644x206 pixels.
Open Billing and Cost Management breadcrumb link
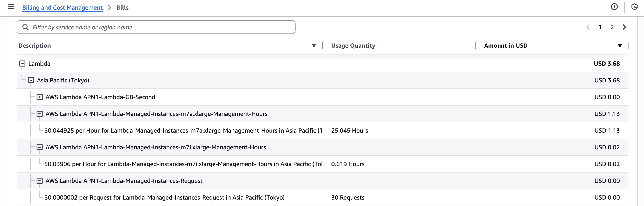click(x=62, y=8)
